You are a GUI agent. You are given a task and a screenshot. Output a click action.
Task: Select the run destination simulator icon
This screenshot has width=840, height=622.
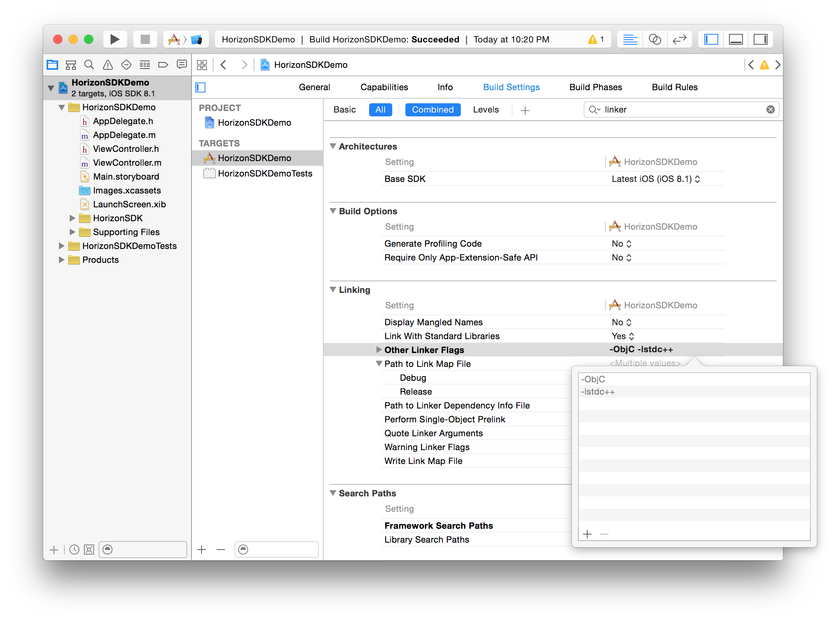tap(197, 39)
